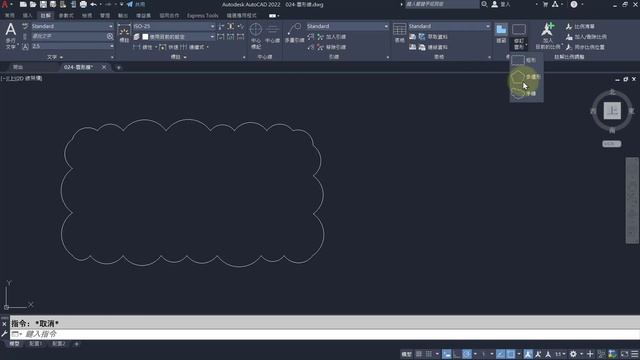Click the Dimension tool icon

(124, 31)
